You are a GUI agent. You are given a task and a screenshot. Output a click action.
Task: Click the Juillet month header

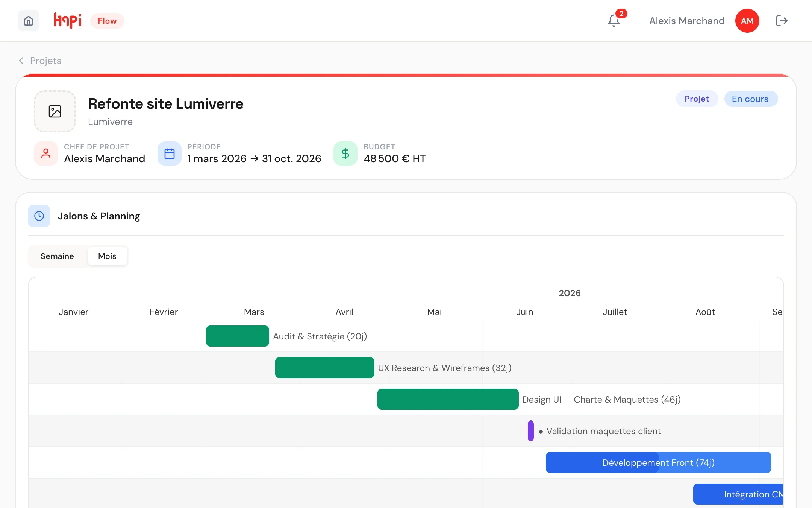[615, 312]
